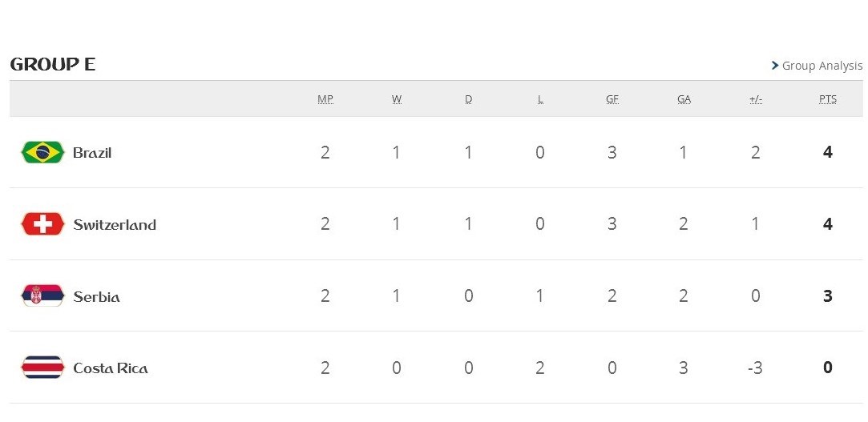868x422 pixels.
Task: Click the GF column header
Action: (x=612, y=99)
